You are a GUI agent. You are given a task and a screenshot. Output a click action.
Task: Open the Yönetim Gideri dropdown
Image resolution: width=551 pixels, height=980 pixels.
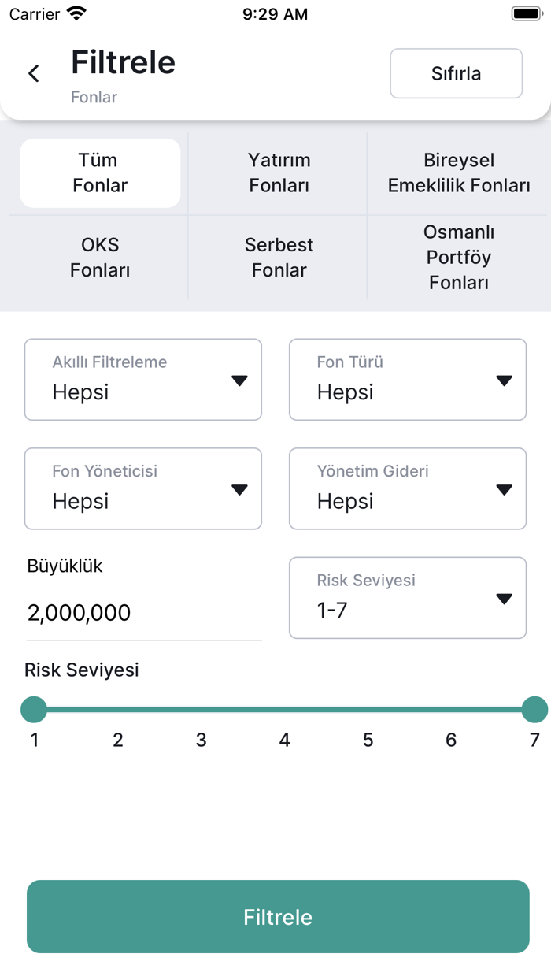click(407, 488)
